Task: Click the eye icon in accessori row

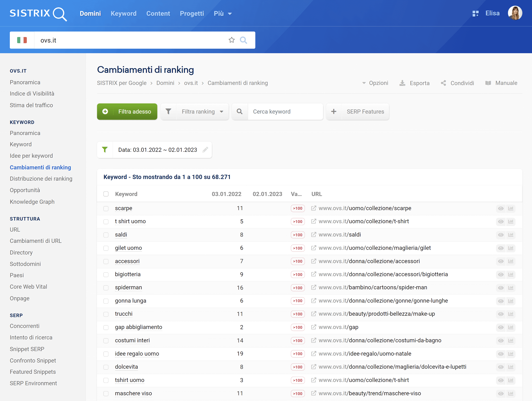Action: tap(501, 261)
